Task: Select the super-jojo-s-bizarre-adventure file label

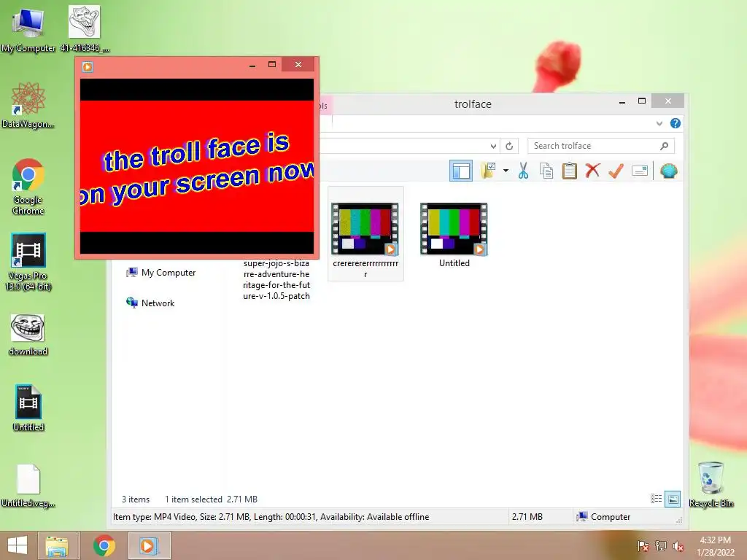Action: 276,279
